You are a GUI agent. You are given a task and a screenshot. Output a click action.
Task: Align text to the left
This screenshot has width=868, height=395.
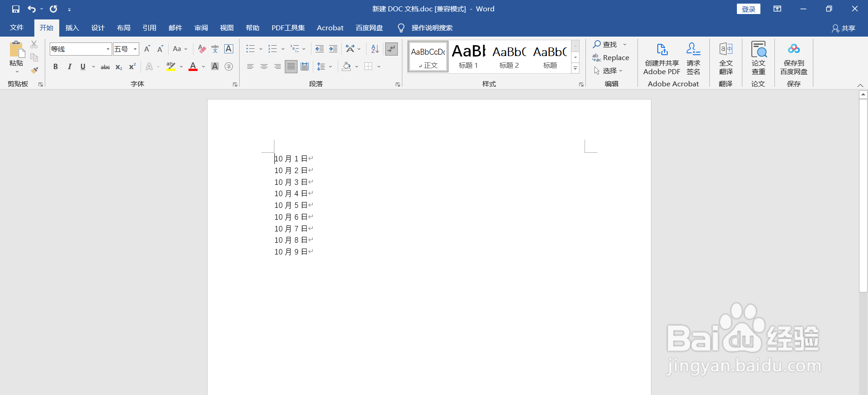[250, 67]
